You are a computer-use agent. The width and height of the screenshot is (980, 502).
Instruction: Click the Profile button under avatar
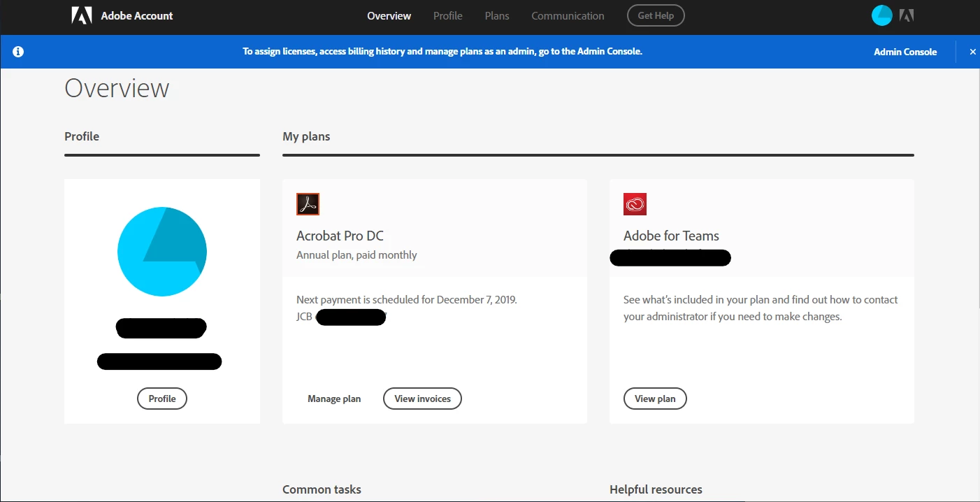162,399
